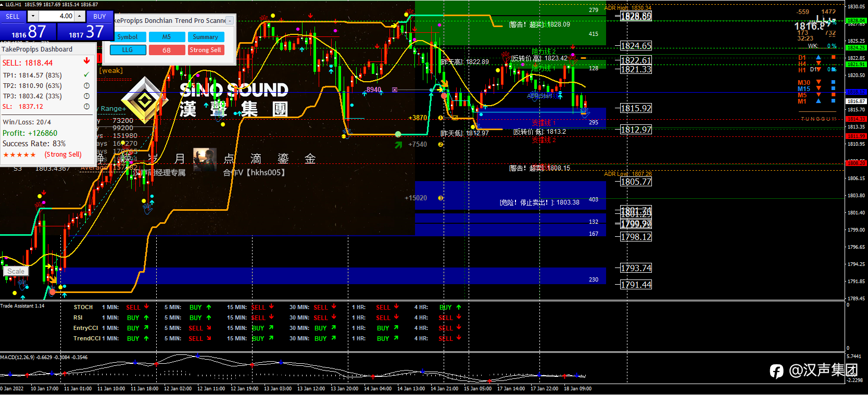This screenshot has height=395, width=868.
Task: Click the 12 Jan 02:00 time axis label
Action: coord(178,389)
